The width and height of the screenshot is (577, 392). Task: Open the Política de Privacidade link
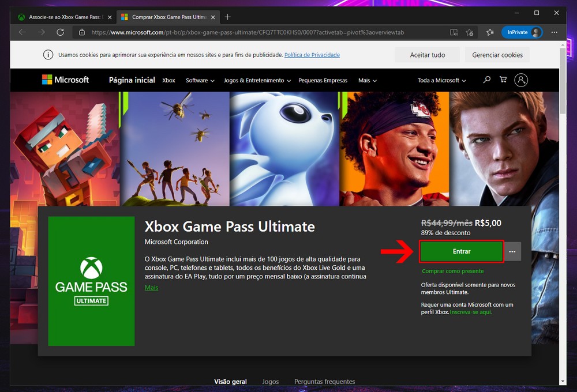coord(312,55)
